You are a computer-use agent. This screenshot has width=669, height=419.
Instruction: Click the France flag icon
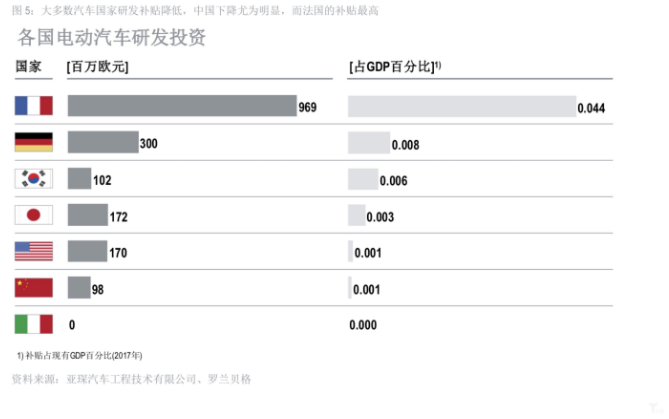tap(34, 105)
